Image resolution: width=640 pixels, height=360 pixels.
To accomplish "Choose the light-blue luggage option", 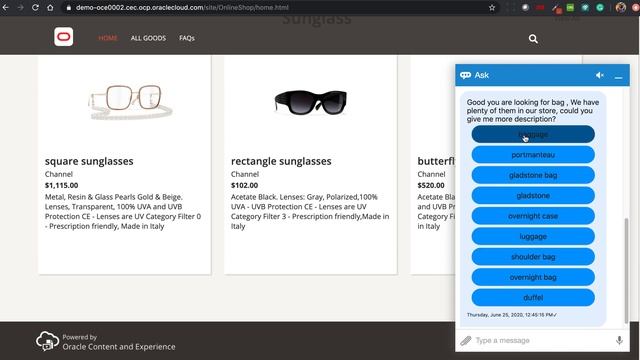I will click(533, 236).
